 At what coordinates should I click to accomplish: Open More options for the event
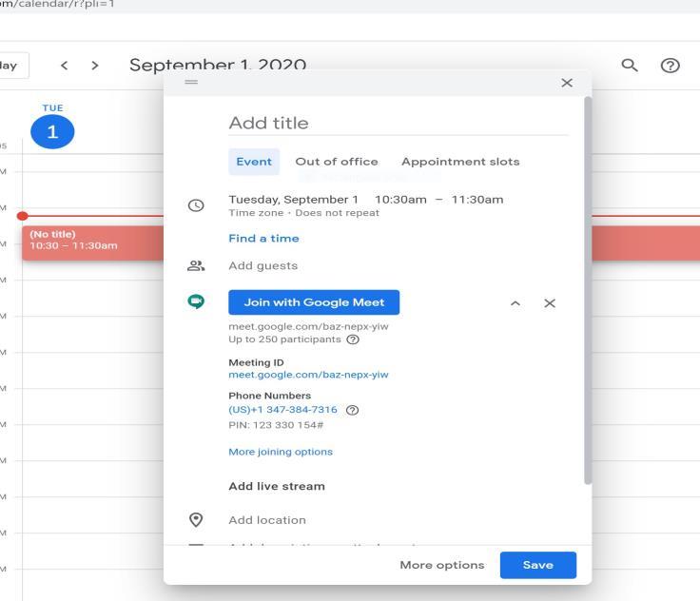[x=442, y=565]
